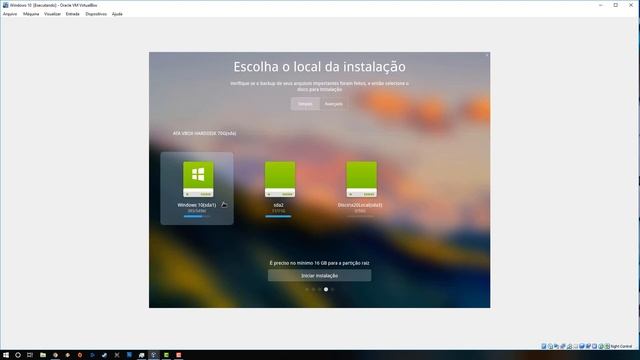Open the Ajuda menu
Viewport: 640px width, 360px height.
(117, 14)
